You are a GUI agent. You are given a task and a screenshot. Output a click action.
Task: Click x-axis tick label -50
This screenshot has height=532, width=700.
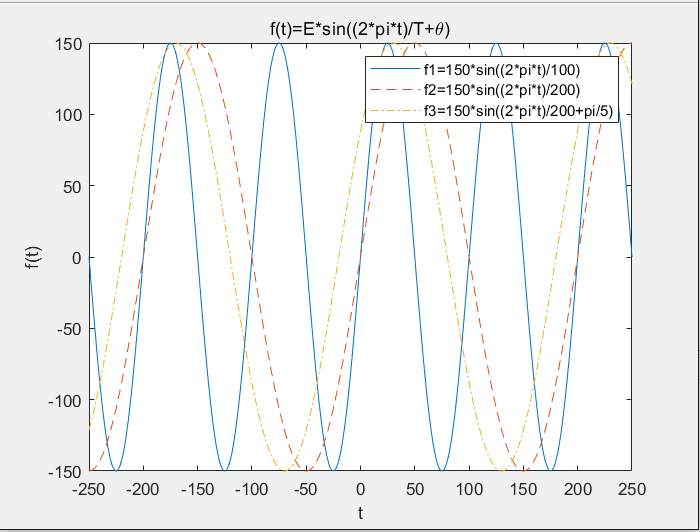306,490
